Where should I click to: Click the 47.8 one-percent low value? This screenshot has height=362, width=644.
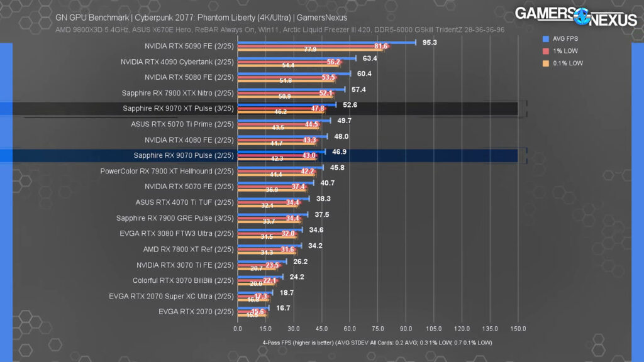pyautogui.click(x=318, y=109)
